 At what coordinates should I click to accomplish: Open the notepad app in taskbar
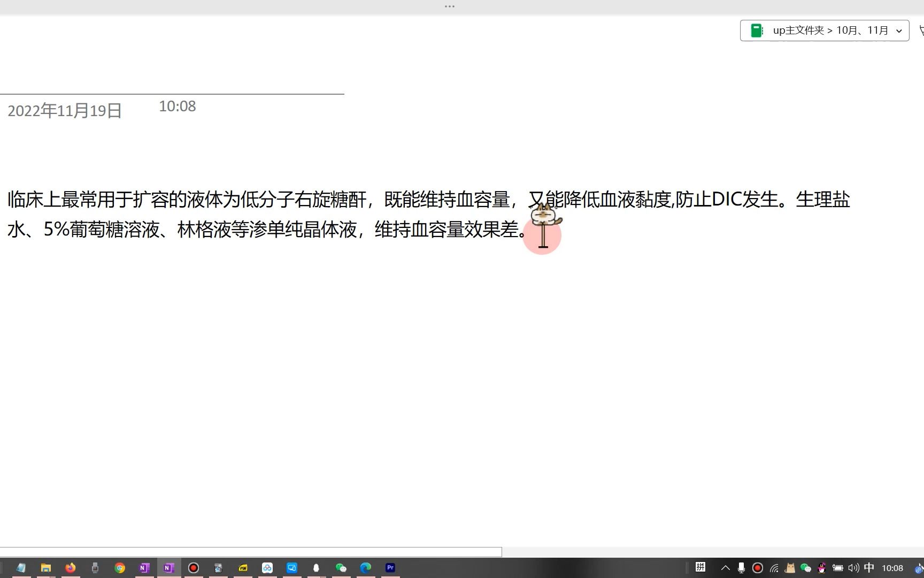pyautogui.click(x=21, y=568)
